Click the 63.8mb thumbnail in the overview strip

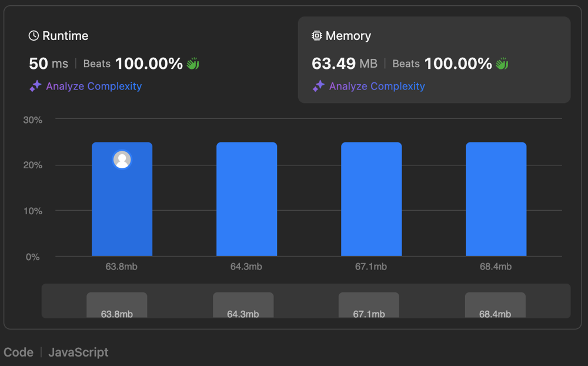tap(116, 305)
